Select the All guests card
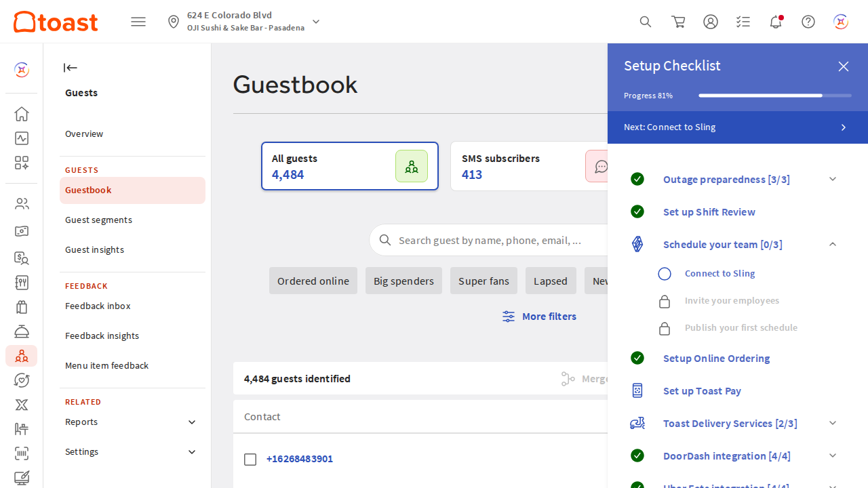The height and width of the screenshot is (488, 868). click(349, 166)
